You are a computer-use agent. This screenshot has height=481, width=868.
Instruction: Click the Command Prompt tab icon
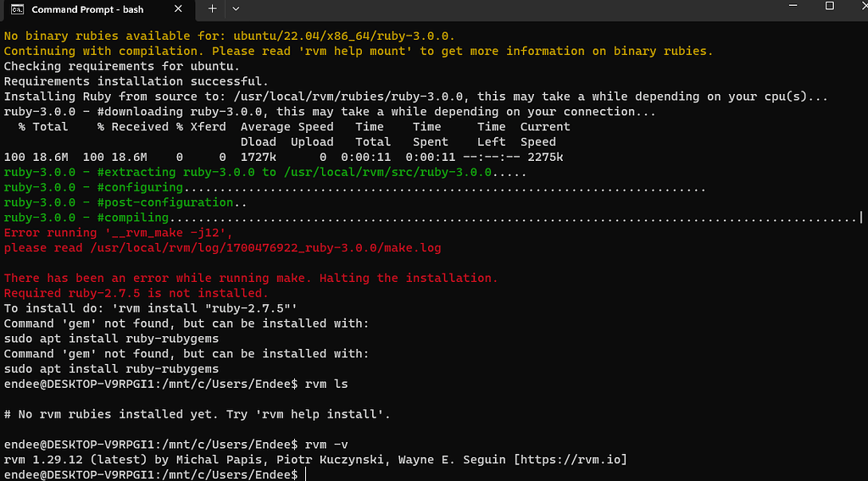coord(17,9)
